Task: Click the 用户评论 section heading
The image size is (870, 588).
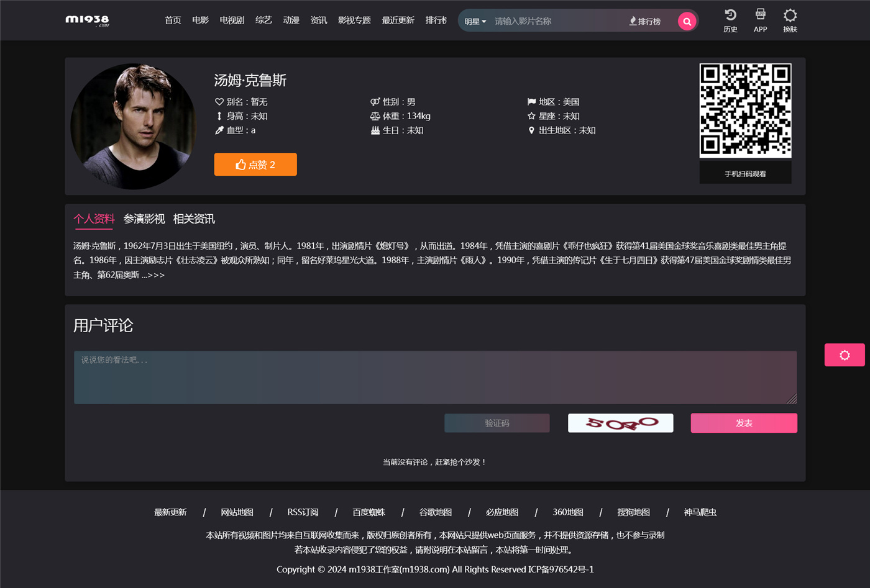Action: 103,325
